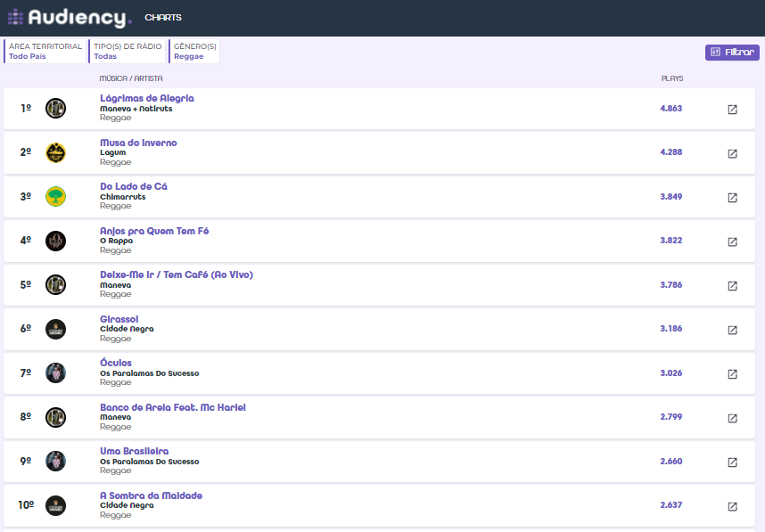Click the play count 4.288
Viewport: 765px width, 532px height.
click(x=671, y=152)
